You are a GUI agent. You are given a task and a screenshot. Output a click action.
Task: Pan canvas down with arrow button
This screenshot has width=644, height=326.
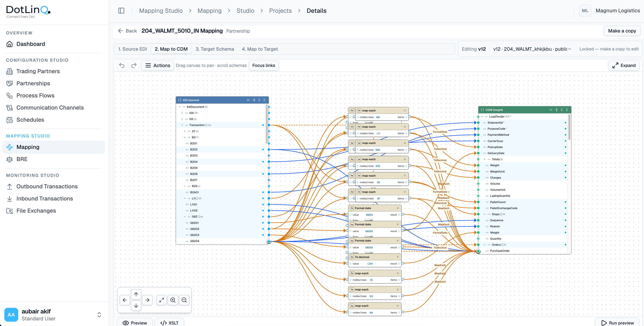point(136,305)
